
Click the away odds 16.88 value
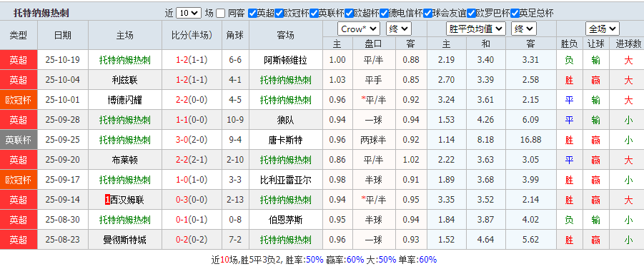[530, 140]
